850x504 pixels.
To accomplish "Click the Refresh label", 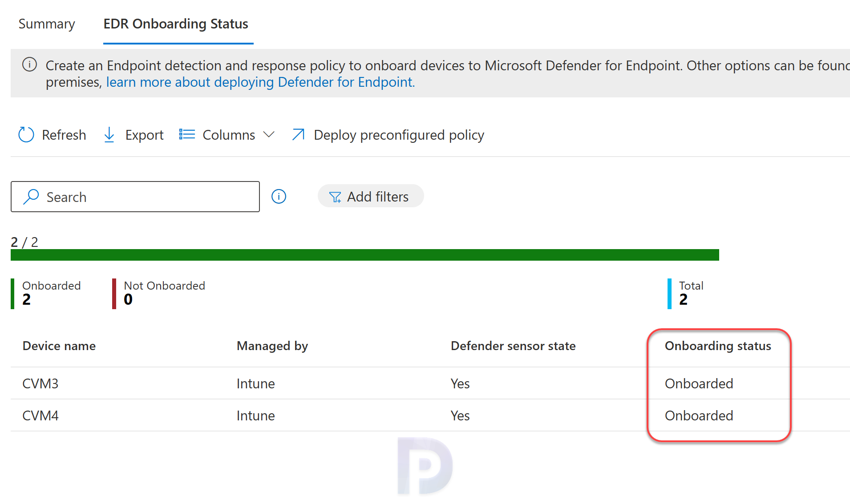I will 64,135.
